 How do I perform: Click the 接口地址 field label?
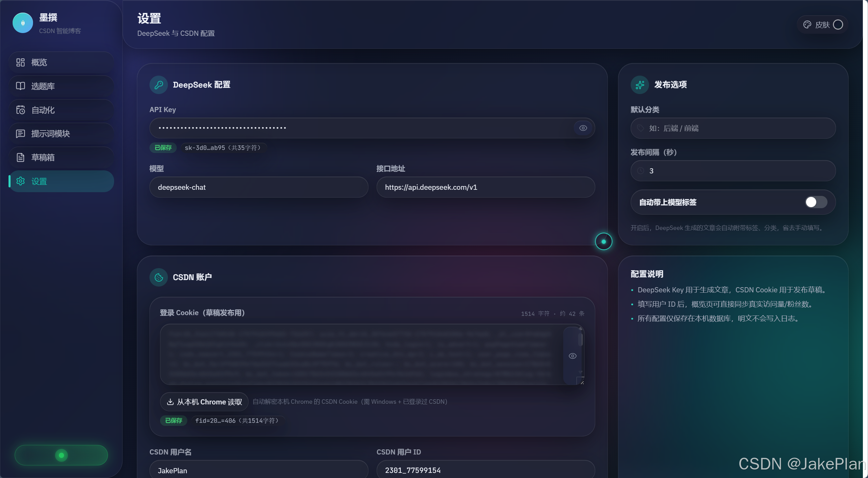(391, 169)
